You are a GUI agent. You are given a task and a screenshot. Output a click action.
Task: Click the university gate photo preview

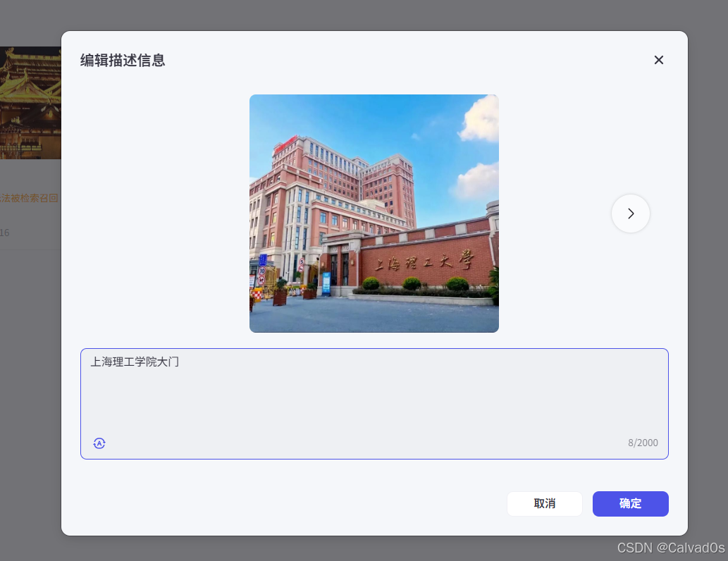coord(374,213)
